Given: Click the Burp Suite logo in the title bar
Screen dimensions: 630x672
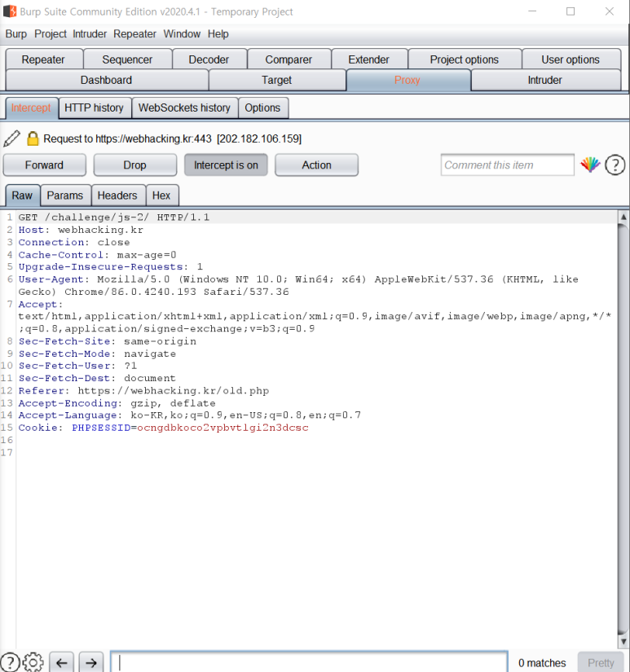Looking at the screenshot, I should [10, 11].
